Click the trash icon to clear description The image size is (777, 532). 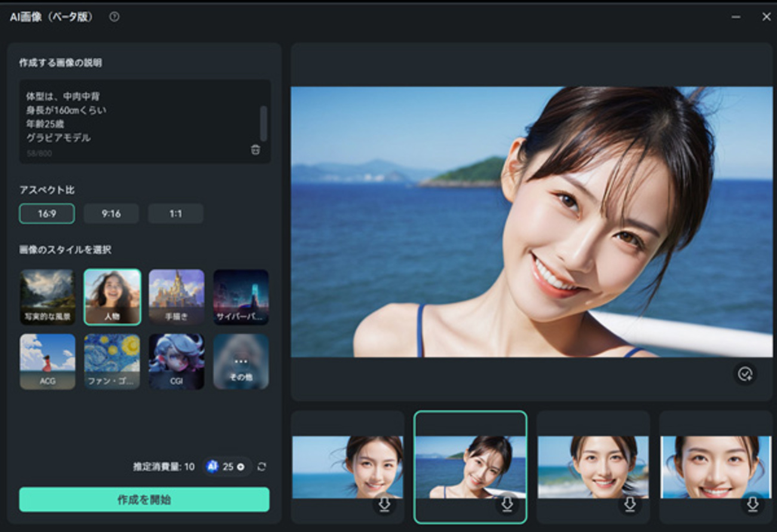255,149
